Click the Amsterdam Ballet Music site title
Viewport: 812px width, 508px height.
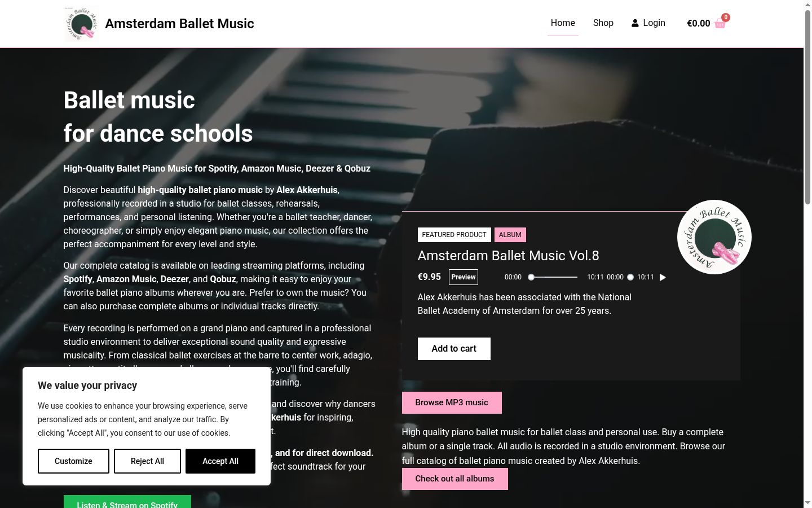click(179, 24)
